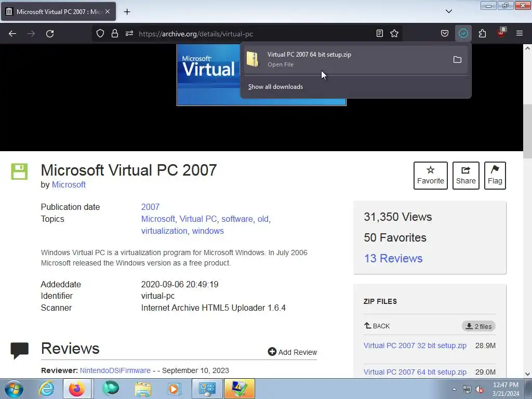The height and width of the screenshot is (399, 532).
Task: Open reviewer NintendoDSiFirmware profile
Action: point(115,370)
